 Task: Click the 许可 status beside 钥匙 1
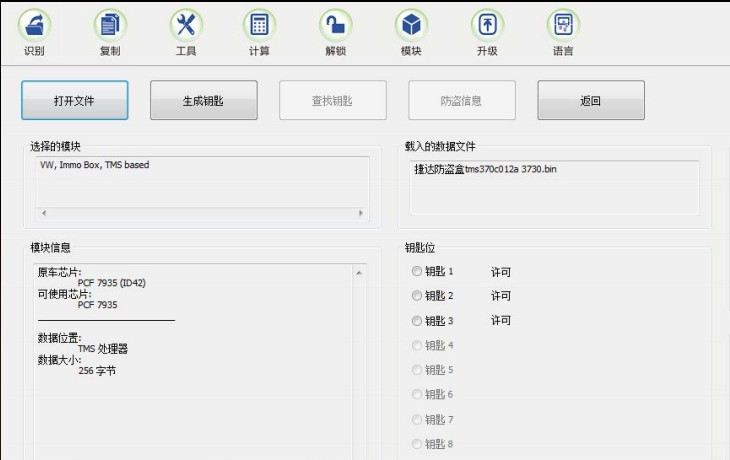pyautogui.click(x=501, y=272)
